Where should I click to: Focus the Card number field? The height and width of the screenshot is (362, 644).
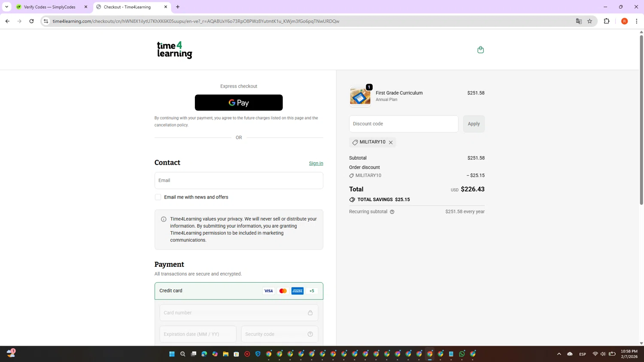pyautogui.click(x=239, y=313)
